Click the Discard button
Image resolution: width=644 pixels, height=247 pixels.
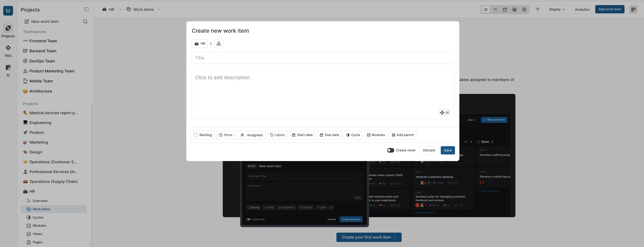[429, 150]
